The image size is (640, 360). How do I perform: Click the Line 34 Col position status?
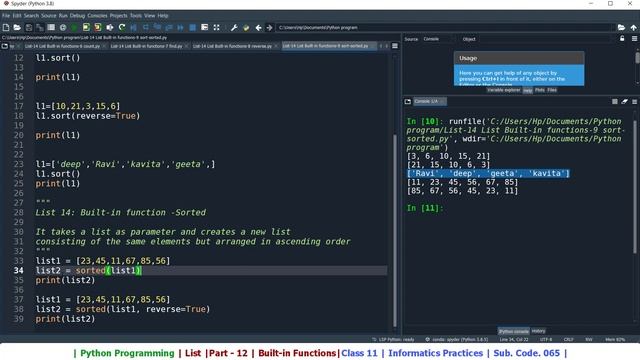513,340
